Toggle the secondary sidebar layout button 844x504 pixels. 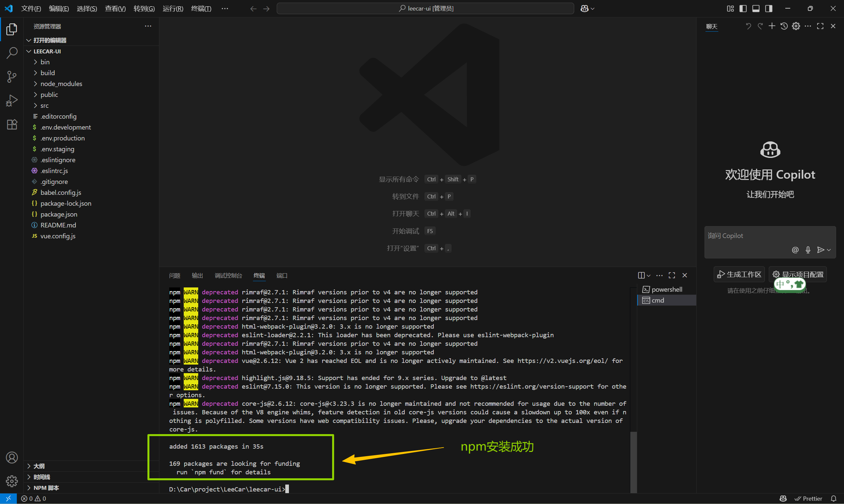tap(768, 9)
